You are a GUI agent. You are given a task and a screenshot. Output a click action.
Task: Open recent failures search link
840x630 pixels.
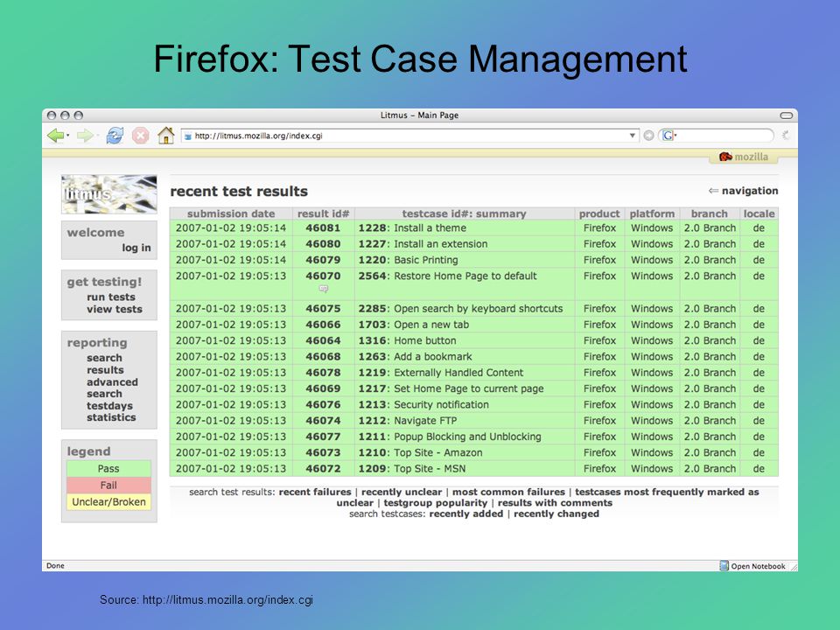tap(315, 493)
